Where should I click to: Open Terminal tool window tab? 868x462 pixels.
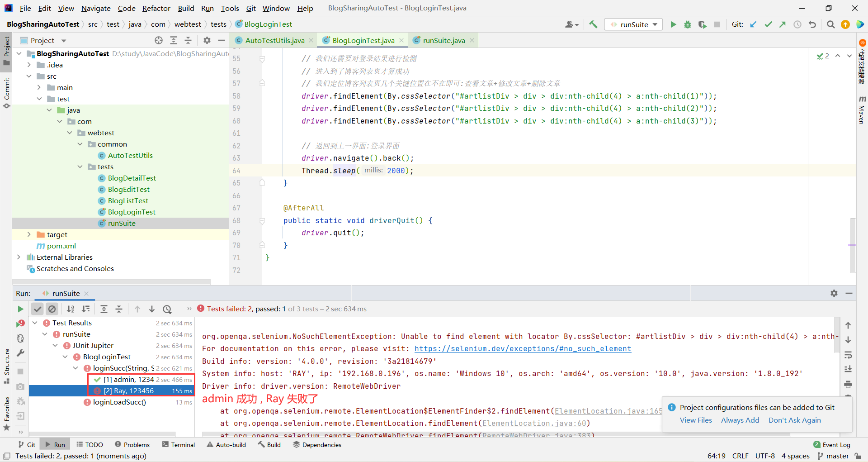[179, 445]
